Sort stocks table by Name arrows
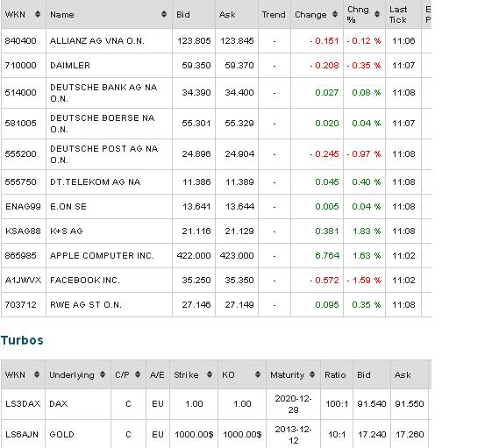 click(x=164, y=14)
